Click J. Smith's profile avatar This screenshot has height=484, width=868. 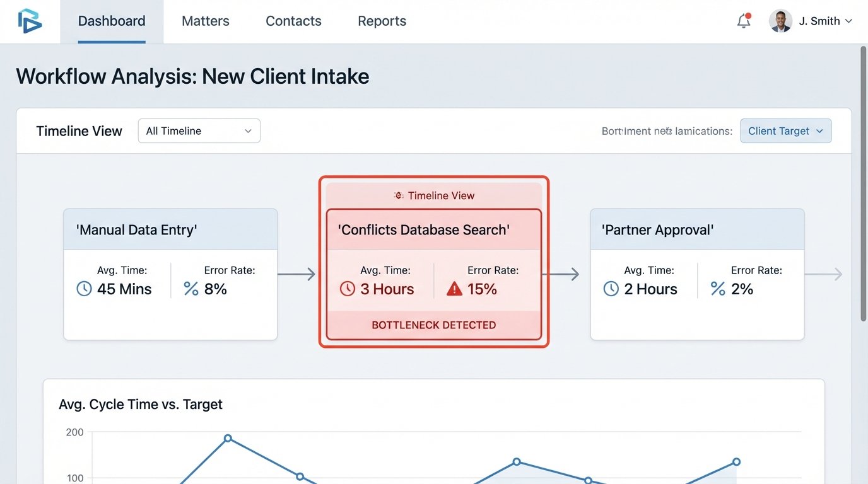780,21
